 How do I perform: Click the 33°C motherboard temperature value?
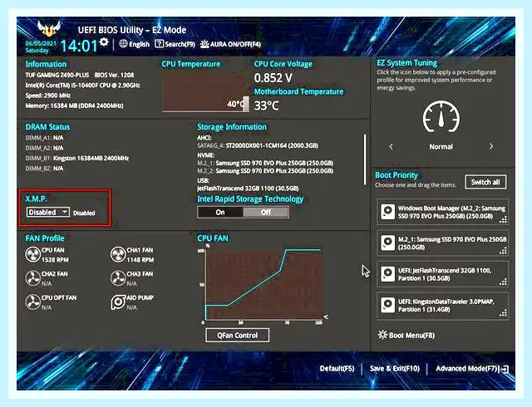[x=266, y=105]
